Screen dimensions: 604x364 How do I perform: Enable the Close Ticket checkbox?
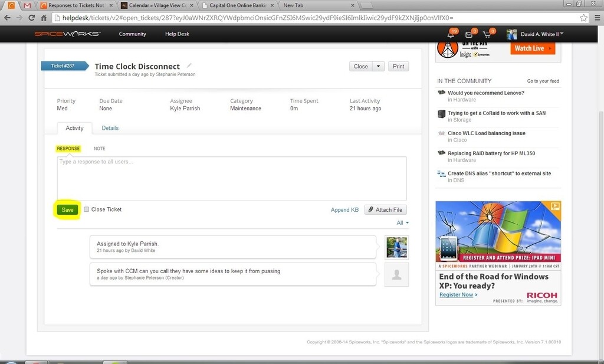86,209
